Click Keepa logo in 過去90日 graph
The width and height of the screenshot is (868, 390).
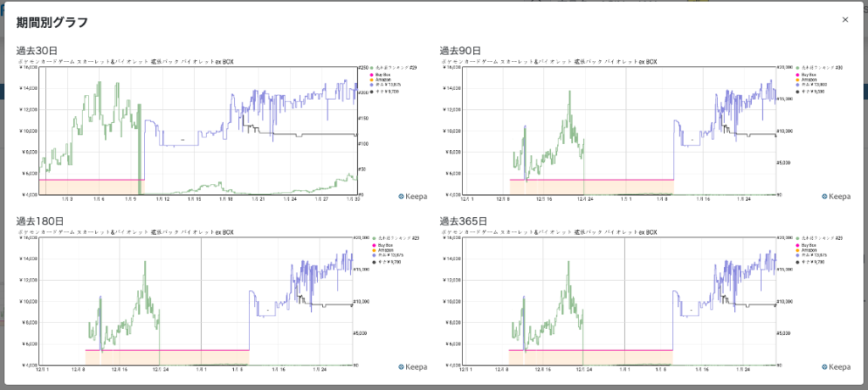(x=836, y=195)
